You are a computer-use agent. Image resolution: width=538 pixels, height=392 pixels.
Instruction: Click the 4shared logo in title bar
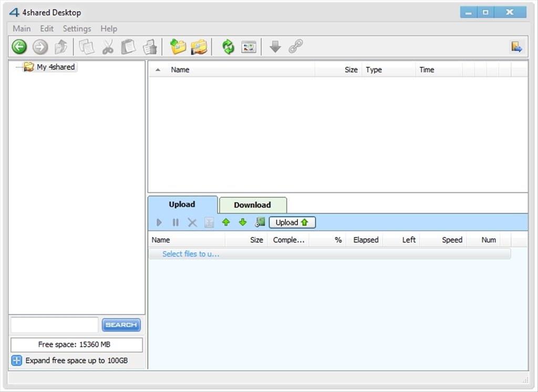[14, 13]
